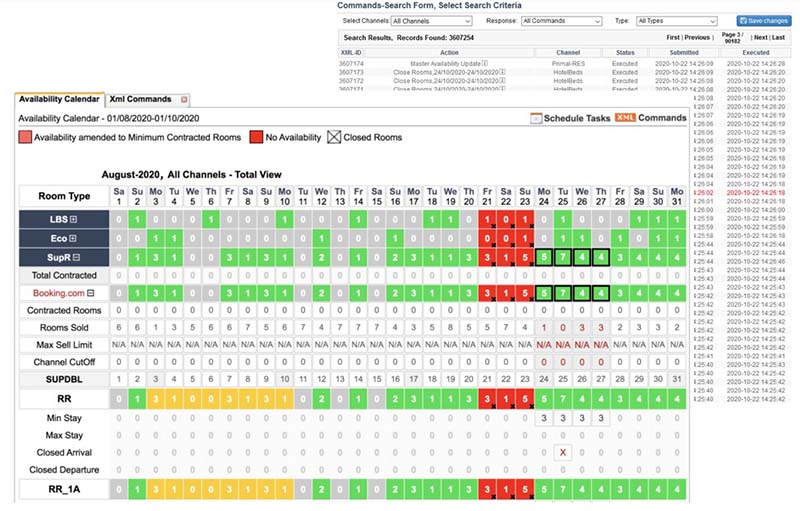The width and height of the screenshot is (800, 511).
Task: Expand the Eco room type row
Action: pyautogui.click(x=73, y=238)
